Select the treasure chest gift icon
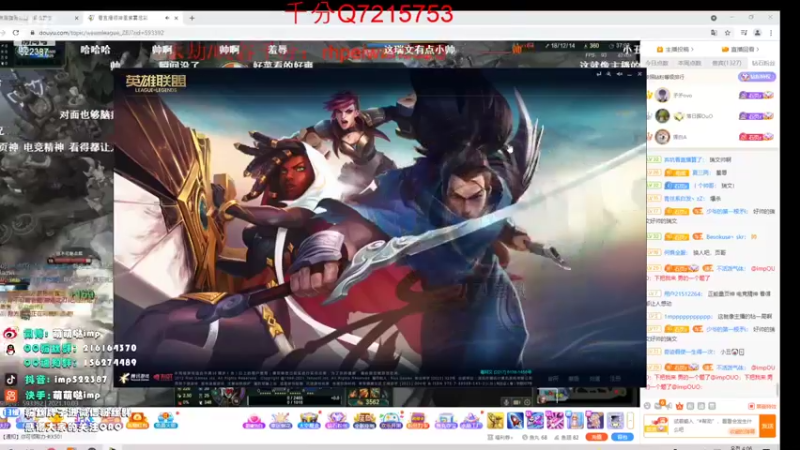The height and width of the screenshot is (450, 800). click(x=309, y=421)
